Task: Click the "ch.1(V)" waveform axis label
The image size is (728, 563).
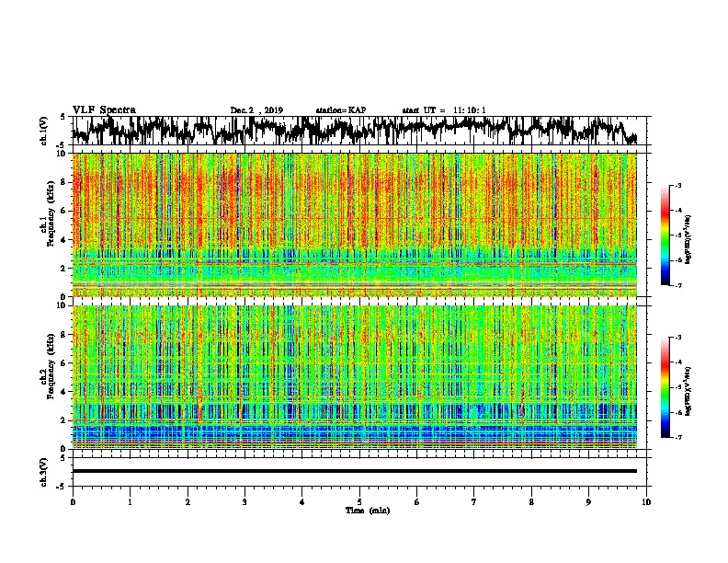Action: tap(44, 131)
